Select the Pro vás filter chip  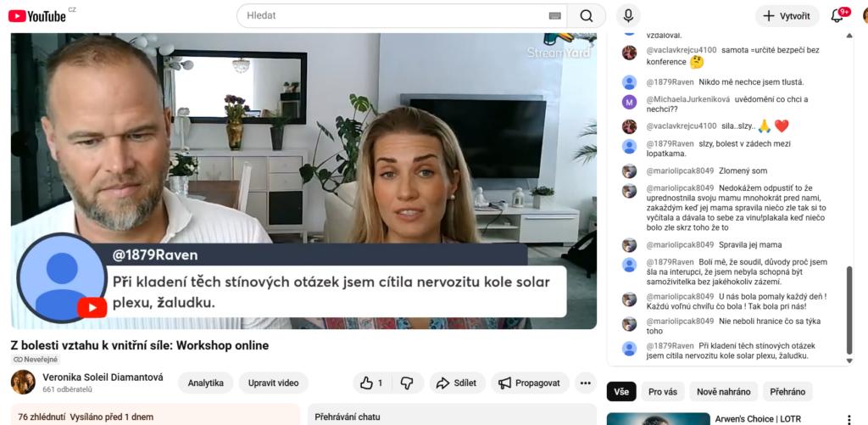point(662,392)
